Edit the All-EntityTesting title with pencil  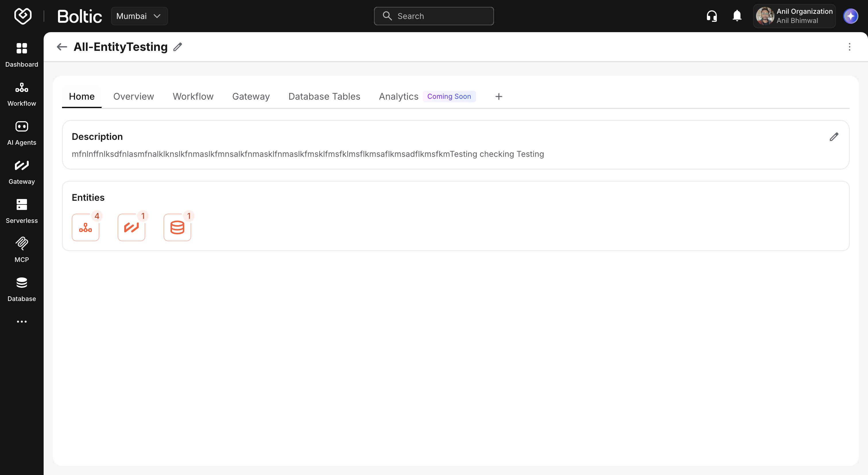[178, 47]
